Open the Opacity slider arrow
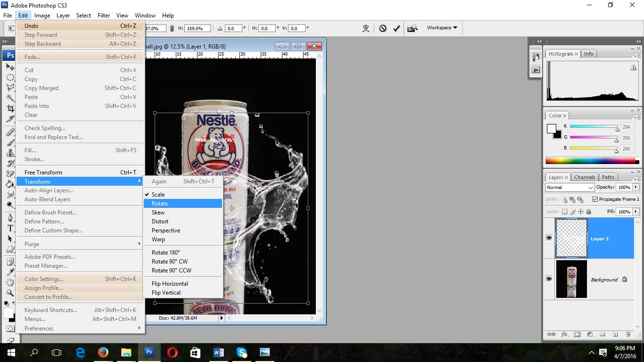Viewport: 644px width, 362px height. (636, 187)
